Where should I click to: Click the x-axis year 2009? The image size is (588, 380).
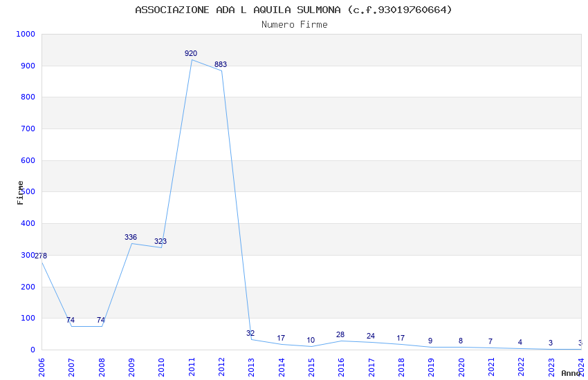pos(131,367)
